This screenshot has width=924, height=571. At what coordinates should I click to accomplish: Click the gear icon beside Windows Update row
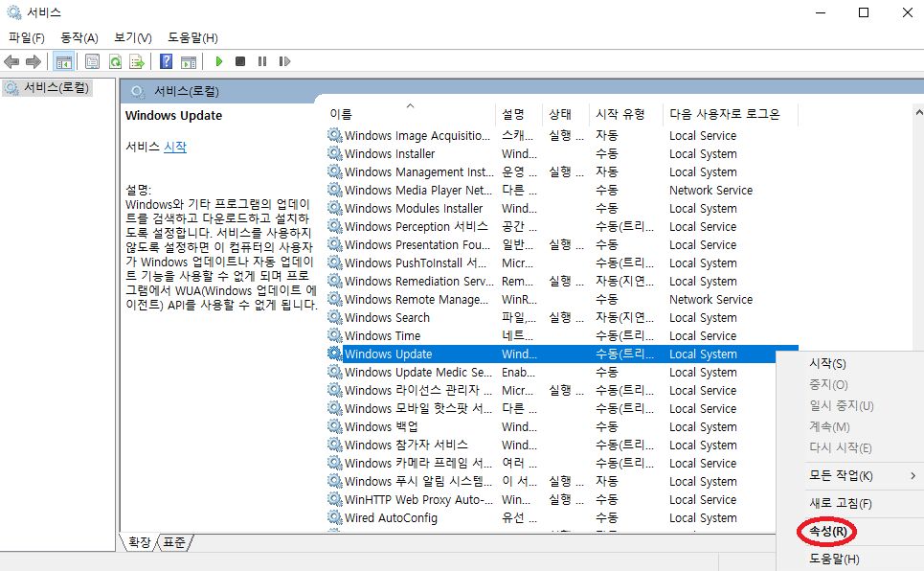pyautogui.click(x=335, y=354)
